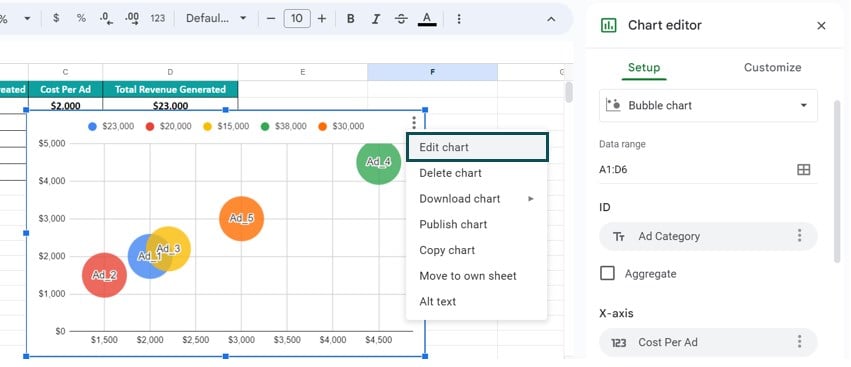Click the blue $23,000 legend marker

[92, 126]
